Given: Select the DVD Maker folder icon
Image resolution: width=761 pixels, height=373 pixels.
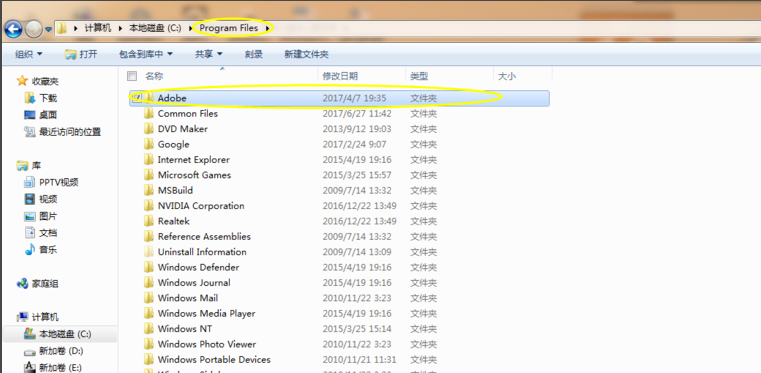Looking at the screenshot, I should (149, 129).
